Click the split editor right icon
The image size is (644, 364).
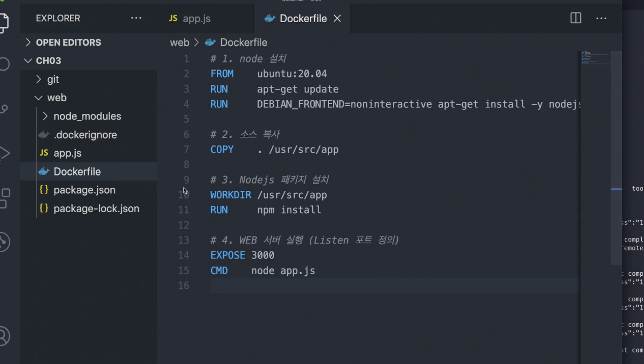point(576,18)
